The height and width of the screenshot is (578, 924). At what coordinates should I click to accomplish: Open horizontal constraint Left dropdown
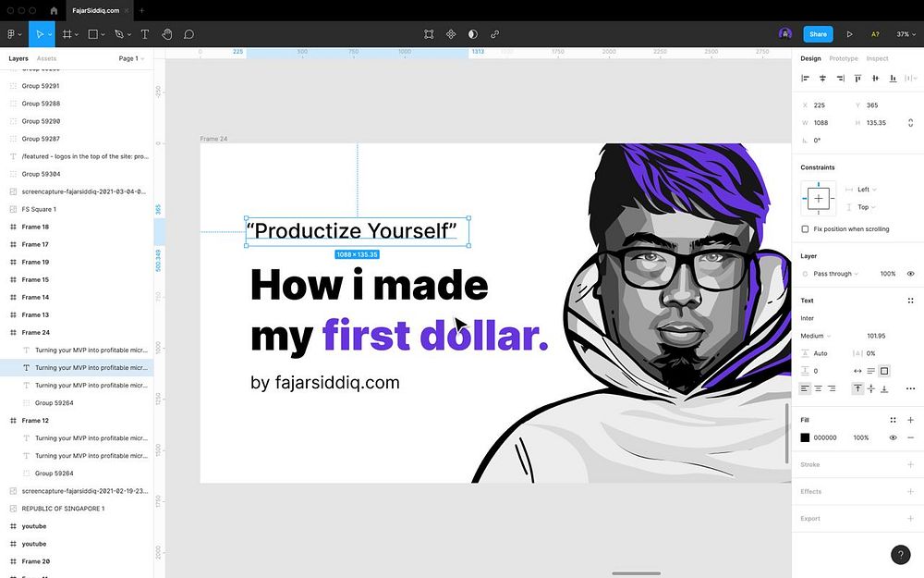(867, 190)
